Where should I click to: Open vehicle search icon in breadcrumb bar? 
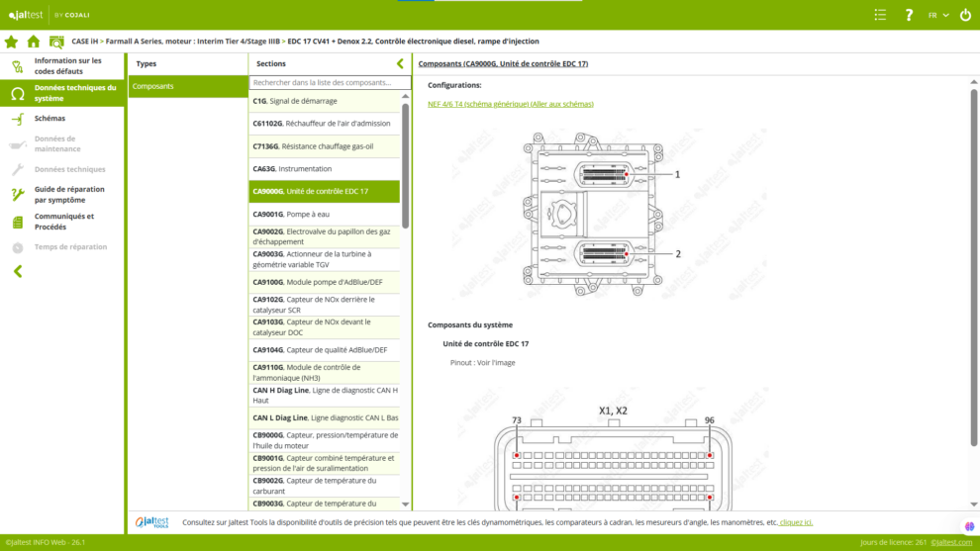(x=56, y=42)
